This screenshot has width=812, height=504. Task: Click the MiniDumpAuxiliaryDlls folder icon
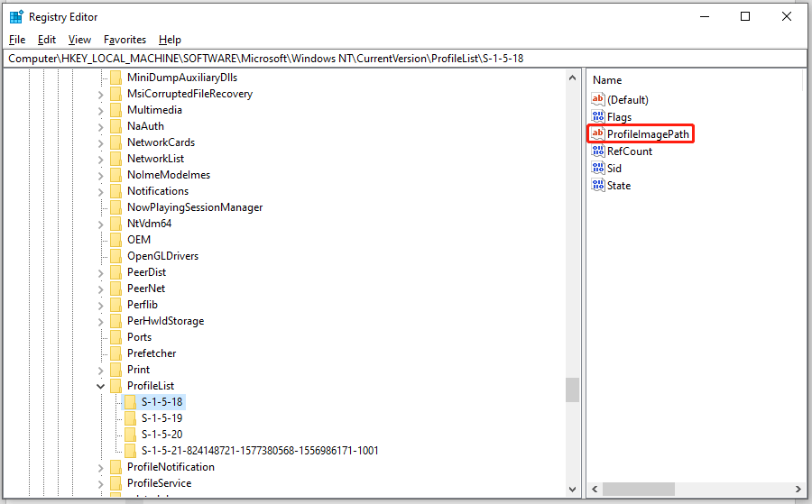pyautogui.click(x=116, y=78)
